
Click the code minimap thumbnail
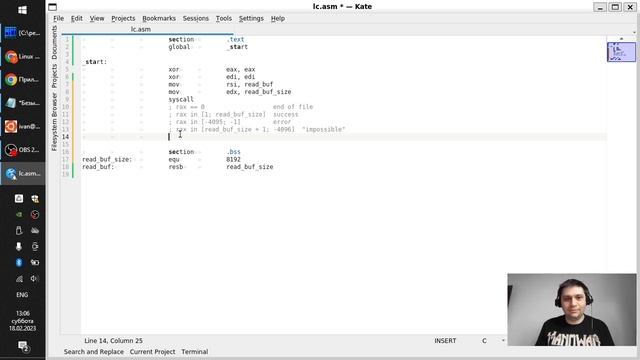(621, 52)
